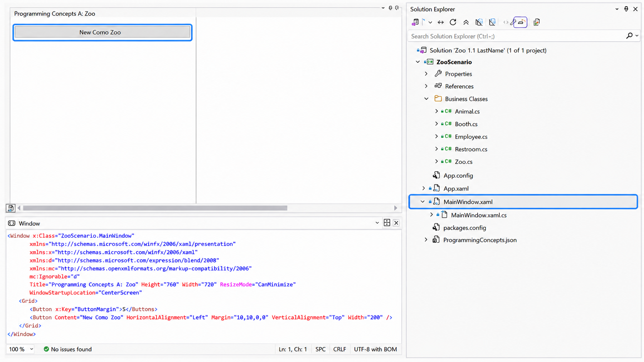Click the New Como Zoo button
Viewport: 644px width, 362px height.
click(x=102, y=32)
